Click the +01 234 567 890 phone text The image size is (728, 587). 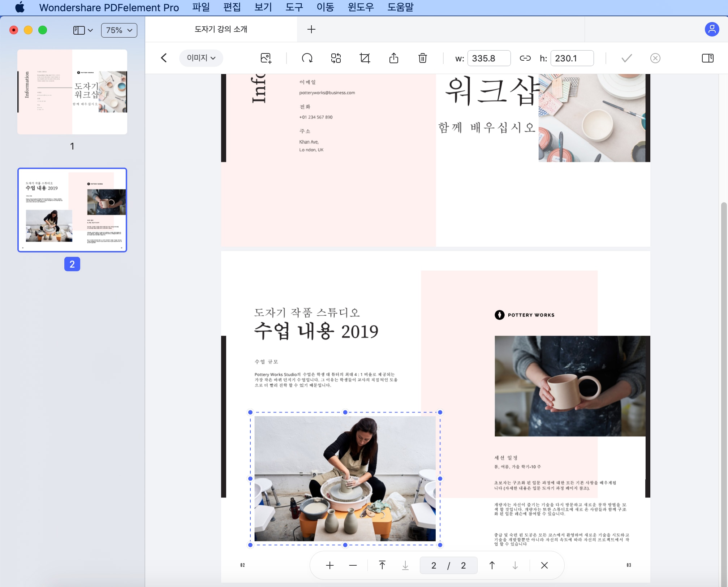point(316,117)
